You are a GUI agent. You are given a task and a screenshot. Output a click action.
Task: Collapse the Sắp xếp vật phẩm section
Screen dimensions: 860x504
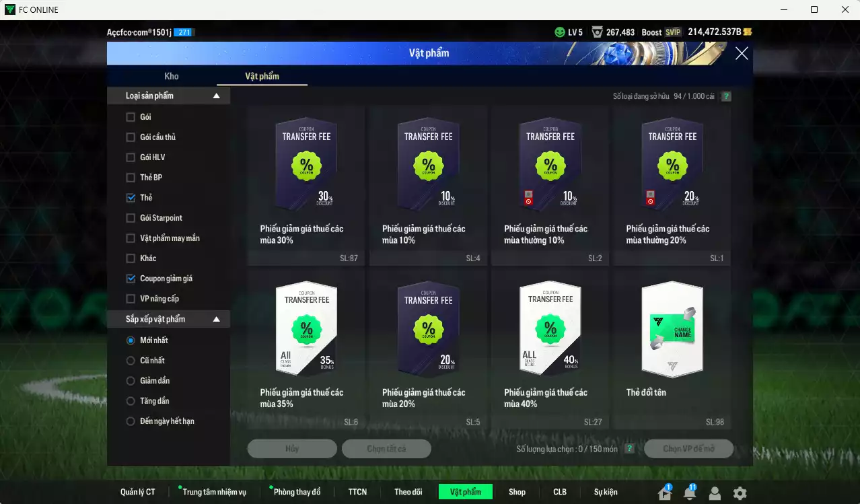(x=216, y=319)
